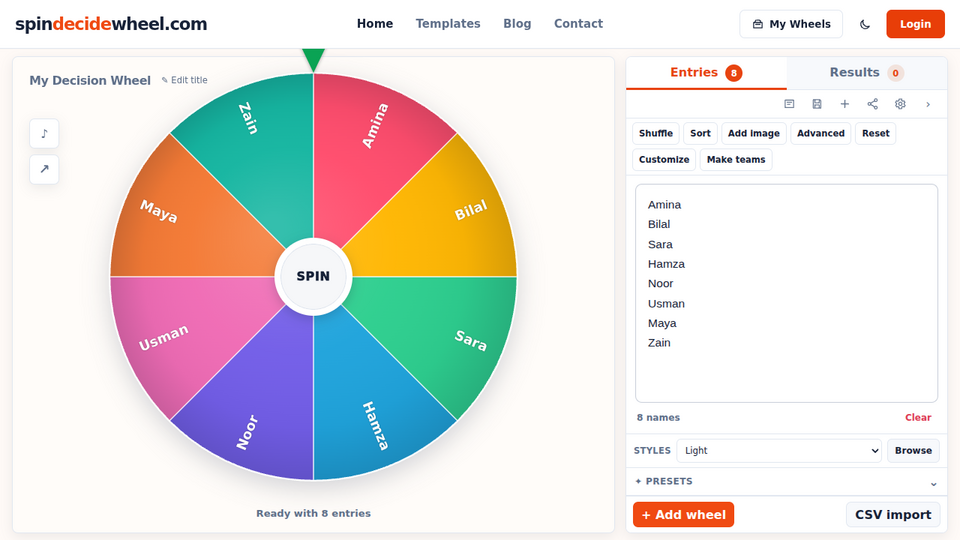This screenshot has width=960, height=540.
Task: Switch to dark mode moon icon
Action: (x=864, y=24)
